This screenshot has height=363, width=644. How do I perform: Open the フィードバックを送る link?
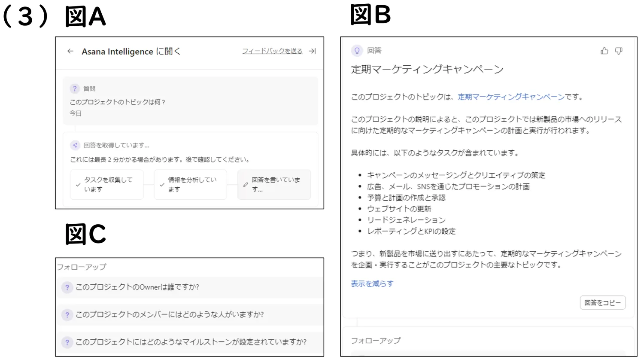(x=272, y=51)
